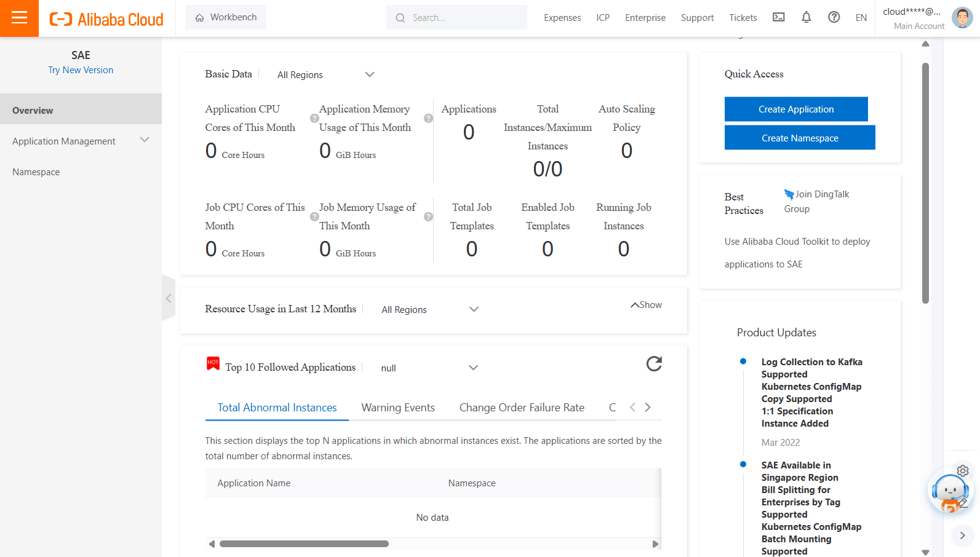Show more tabs with right arrow

point(648,407)
